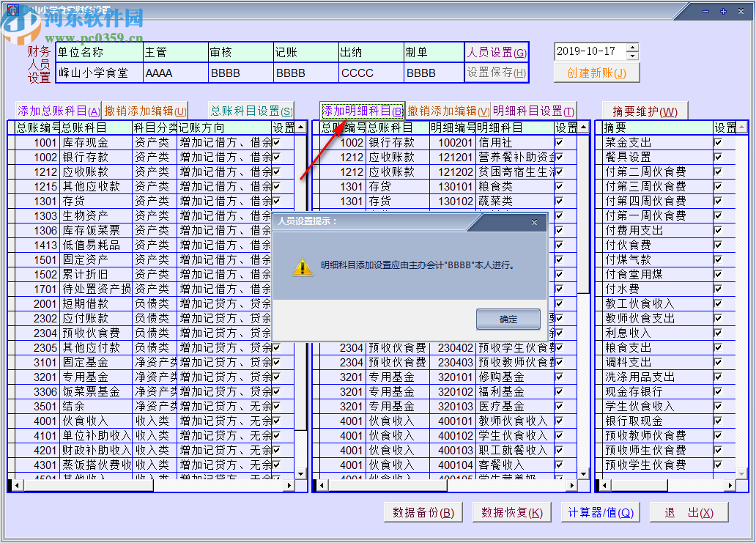Viewport: 756px width, 543px height.
Task: Click left arrow of 摘要 list horizontal scrollbar
Action: point(604,485)
